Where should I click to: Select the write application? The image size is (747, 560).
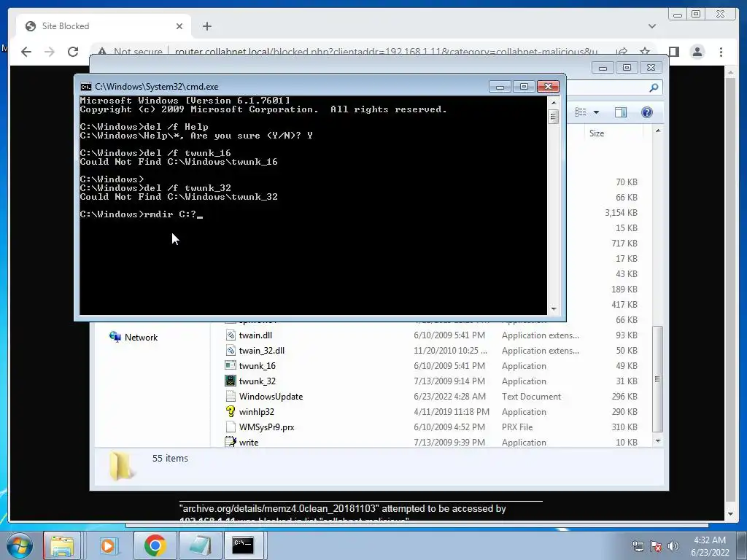click(x=249, y=443)
